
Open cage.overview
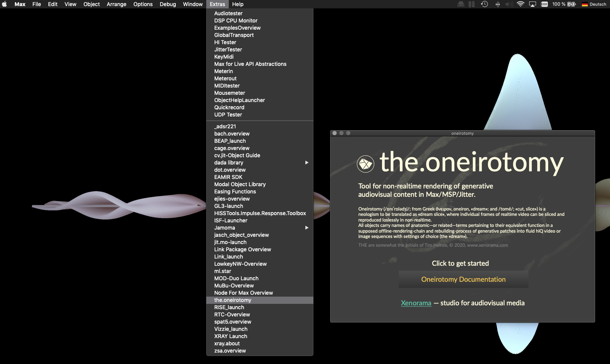tap(260, 148)
